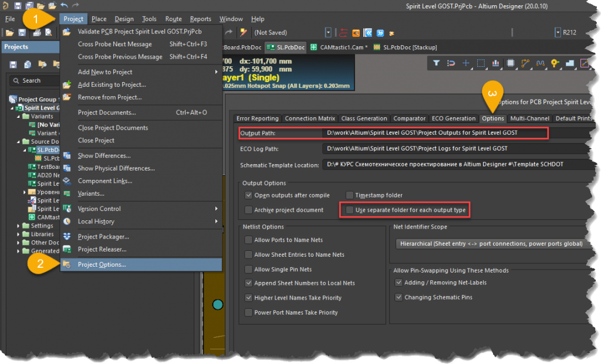The height and width of the screenshot is (364, 601).
Task: Switch to the Connection Matrix tab
Action: tap(310, 118)
